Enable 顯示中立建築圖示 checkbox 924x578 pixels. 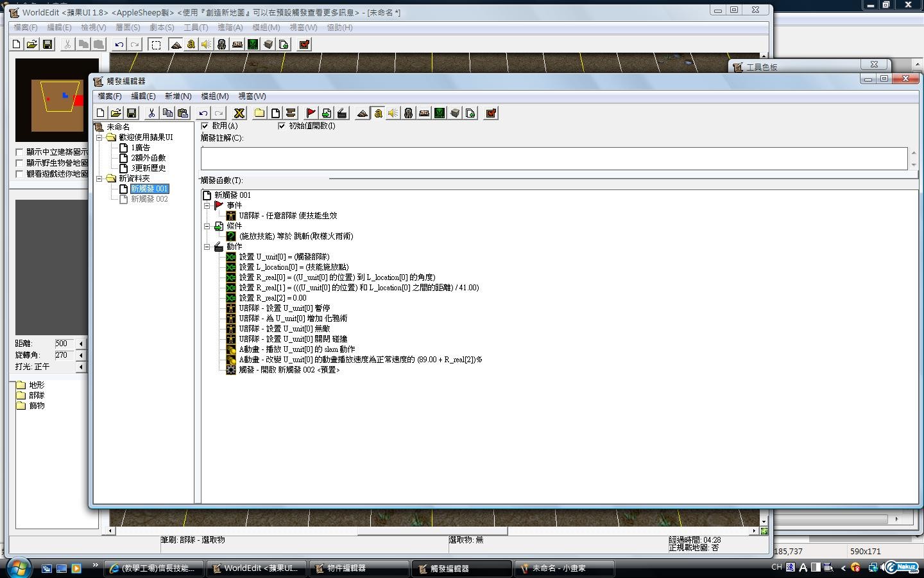click(x=19, y=152)
